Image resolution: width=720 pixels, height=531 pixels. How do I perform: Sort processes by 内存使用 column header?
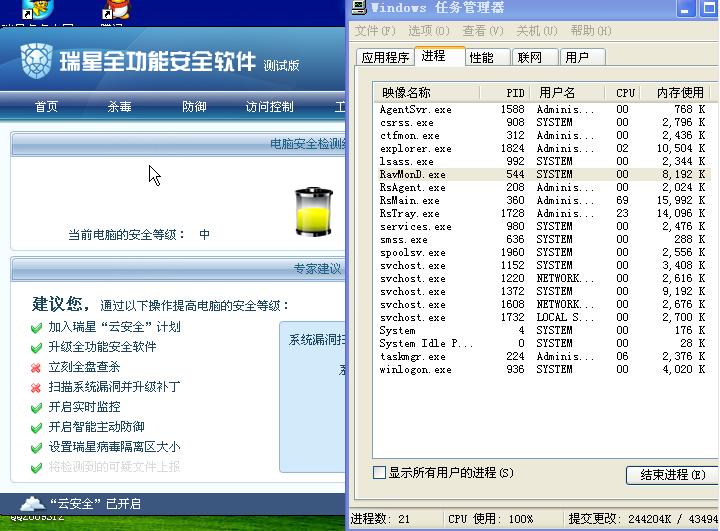(x=676, y=93)
